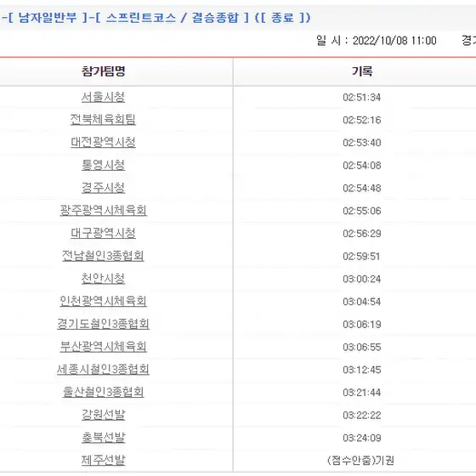Click the 천안시청 team link
The width and height of the screenshot is (476, 476).
point(103,279)
